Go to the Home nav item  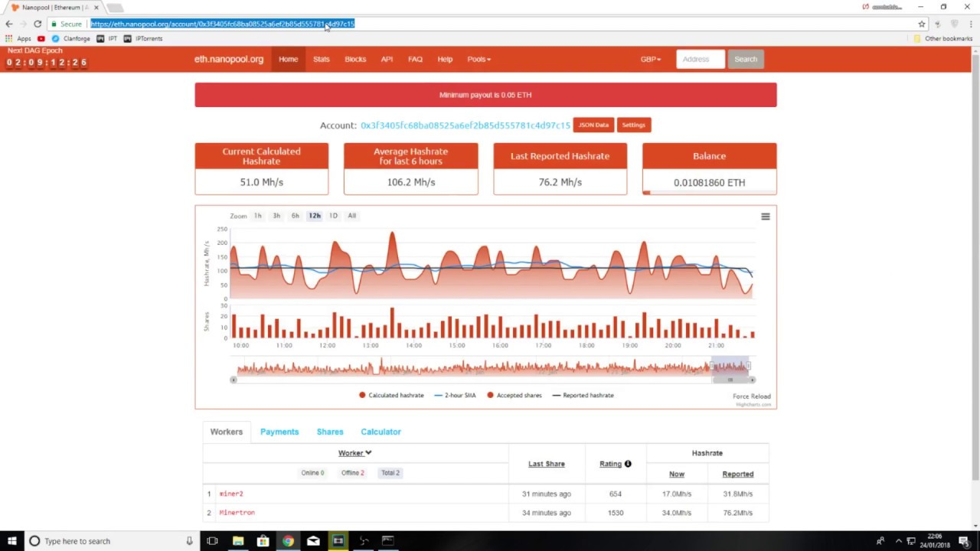pos(289,59)
